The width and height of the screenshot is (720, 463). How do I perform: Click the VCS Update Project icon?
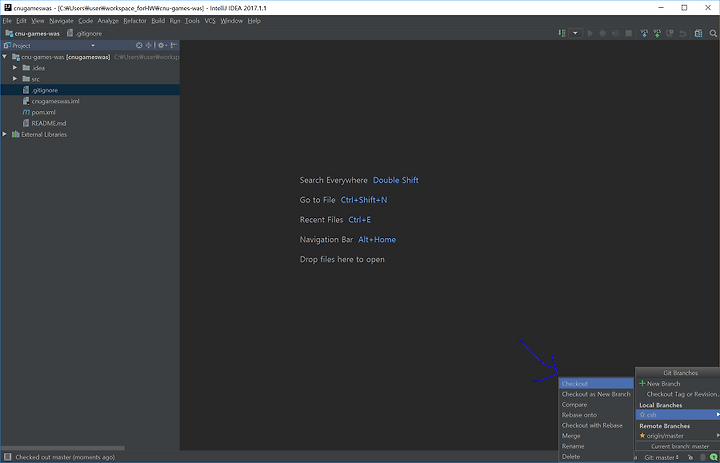tap(644, 33)
